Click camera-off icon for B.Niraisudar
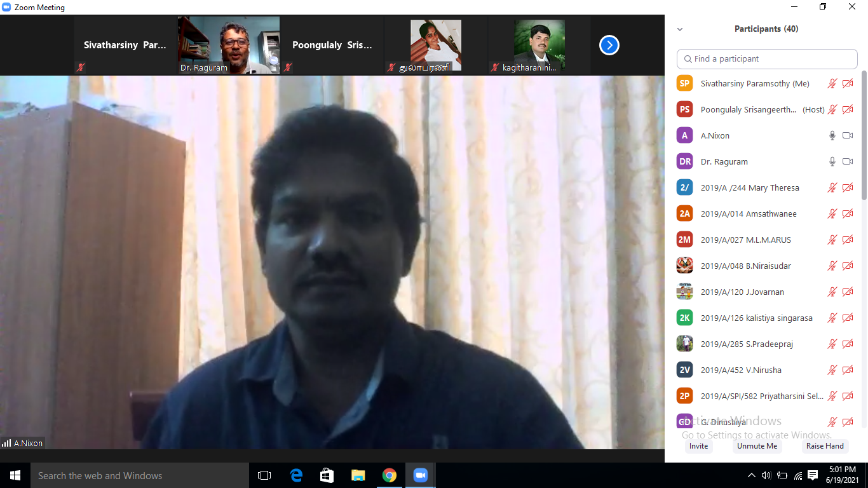868x488 pixels. point(848,266)
